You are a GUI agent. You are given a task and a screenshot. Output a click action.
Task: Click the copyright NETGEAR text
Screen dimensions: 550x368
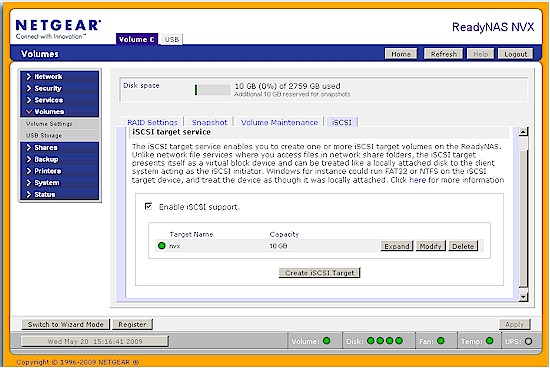tap(78, 362)
